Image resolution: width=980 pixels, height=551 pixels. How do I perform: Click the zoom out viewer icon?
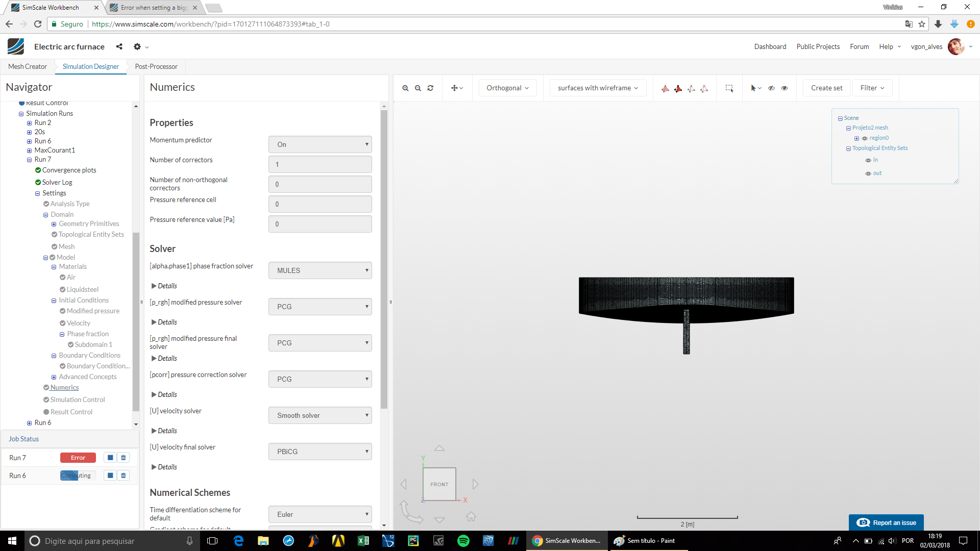click(x=418, y=88)
